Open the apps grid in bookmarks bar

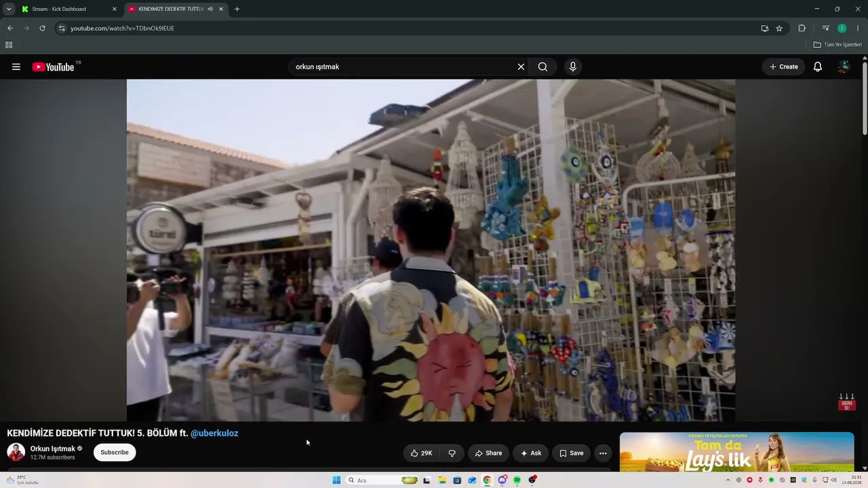pyautogui.click(x=9, y=45)
